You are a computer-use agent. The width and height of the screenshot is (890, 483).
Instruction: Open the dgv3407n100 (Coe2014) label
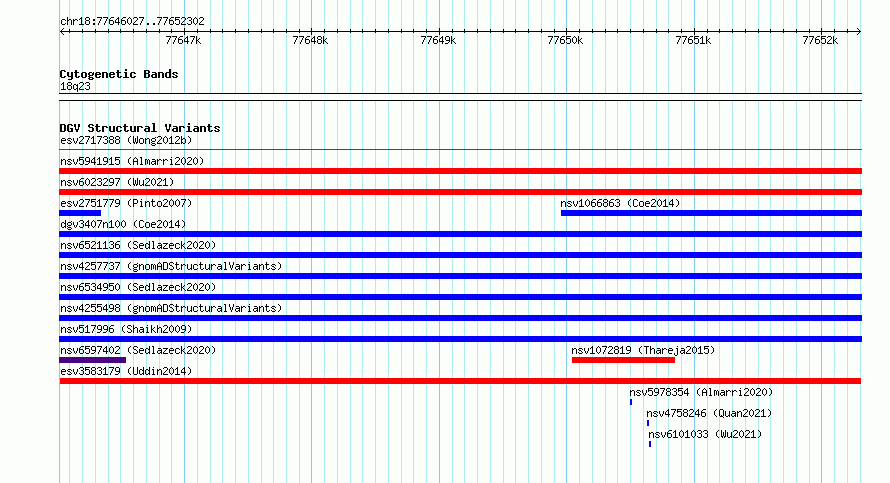(x=123, y=224)
